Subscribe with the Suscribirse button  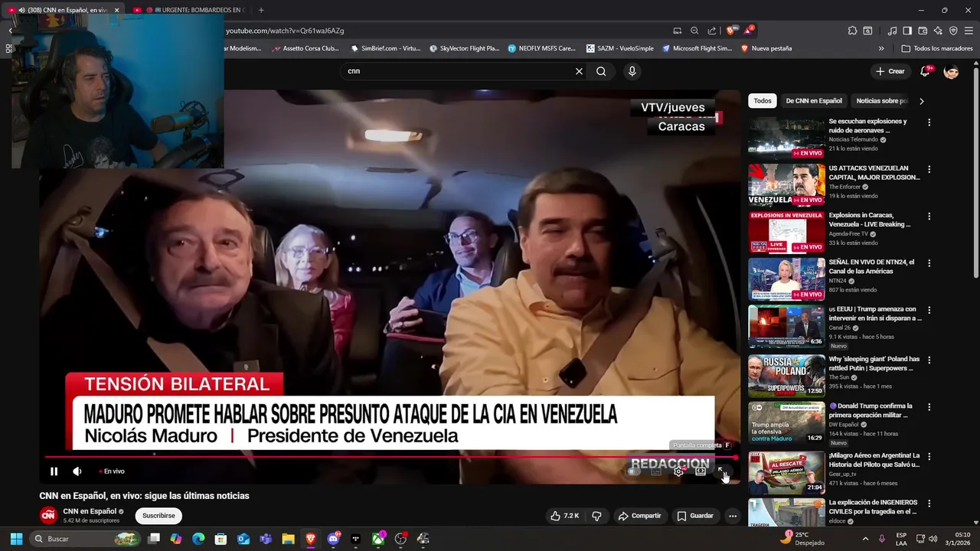click(x=158, y=516)
